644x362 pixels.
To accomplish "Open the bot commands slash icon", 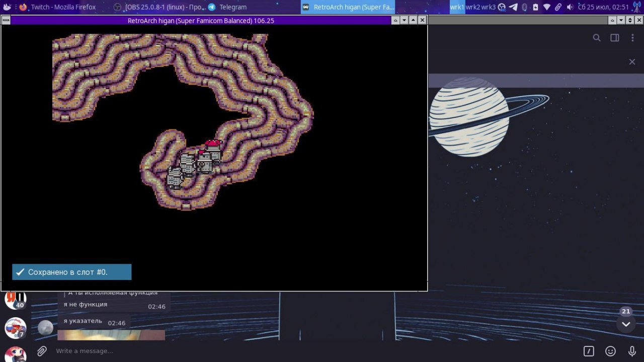I will pos(589,351).
